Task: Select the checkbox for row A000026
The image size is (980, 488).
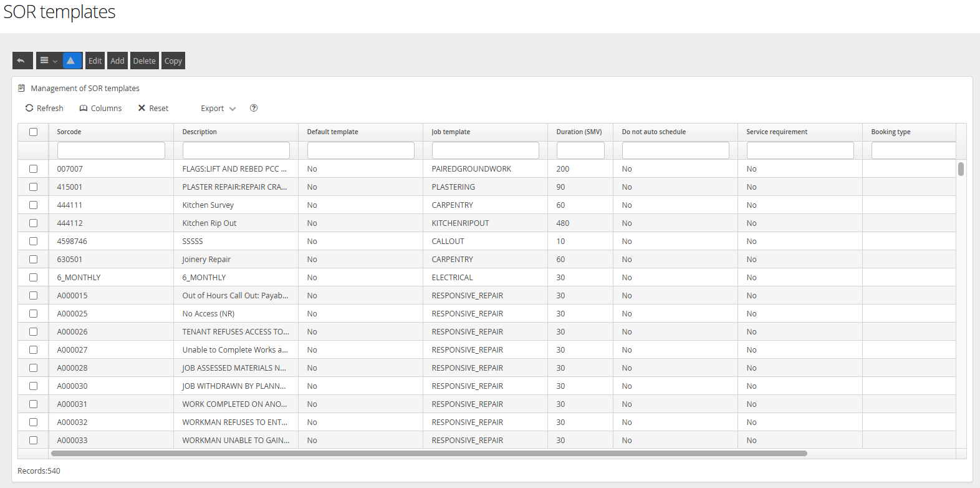Action: click(x=34, y=331)
